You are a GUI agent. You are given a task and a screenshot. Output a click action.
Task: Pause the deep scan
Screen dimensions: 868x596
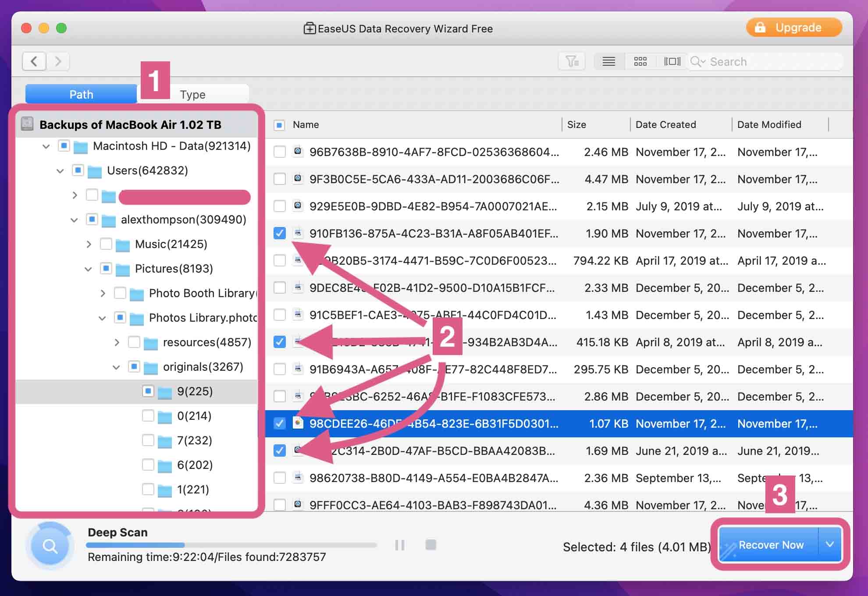pyautogui.click(x=399, y=545)
